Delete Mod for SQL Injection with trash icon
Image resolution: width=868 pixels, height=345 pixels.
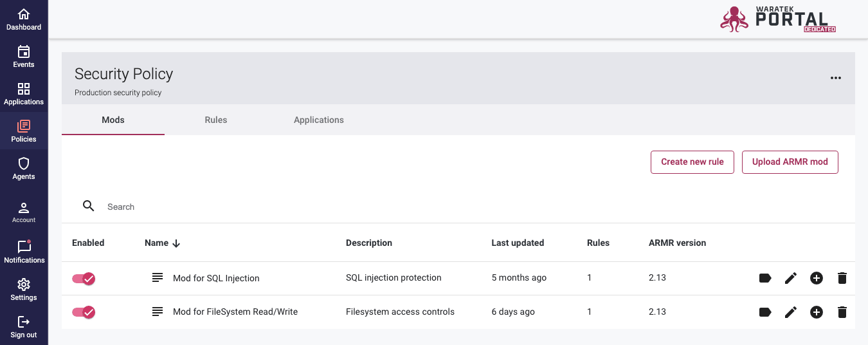[x=842, y=278]
